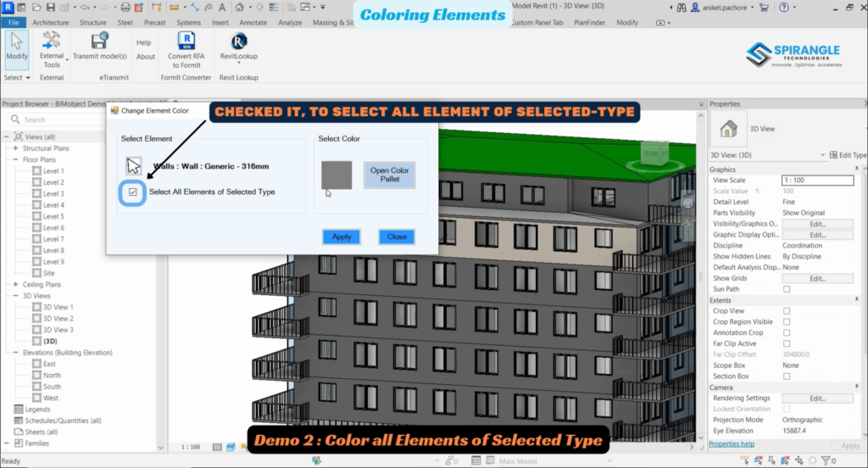
Task: Collapse the 3D Views node
Action: tap(15, 296)
